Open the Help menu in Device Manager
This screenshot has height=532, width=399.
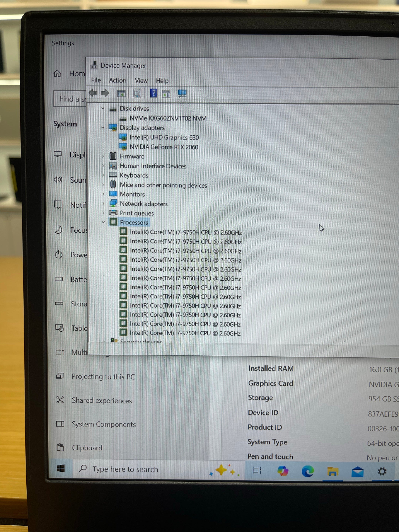[162, 81]
